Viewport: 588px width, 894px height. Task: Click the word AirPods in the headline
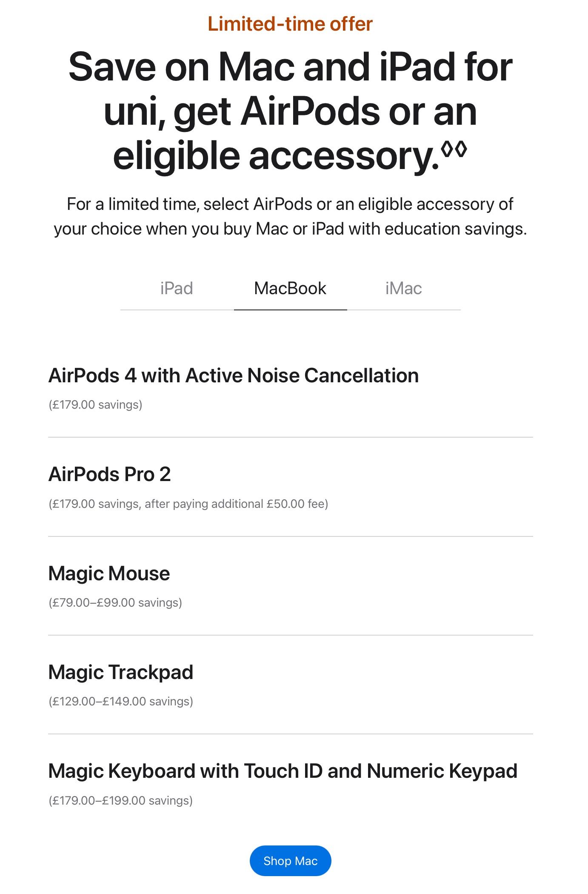[310, 112]
